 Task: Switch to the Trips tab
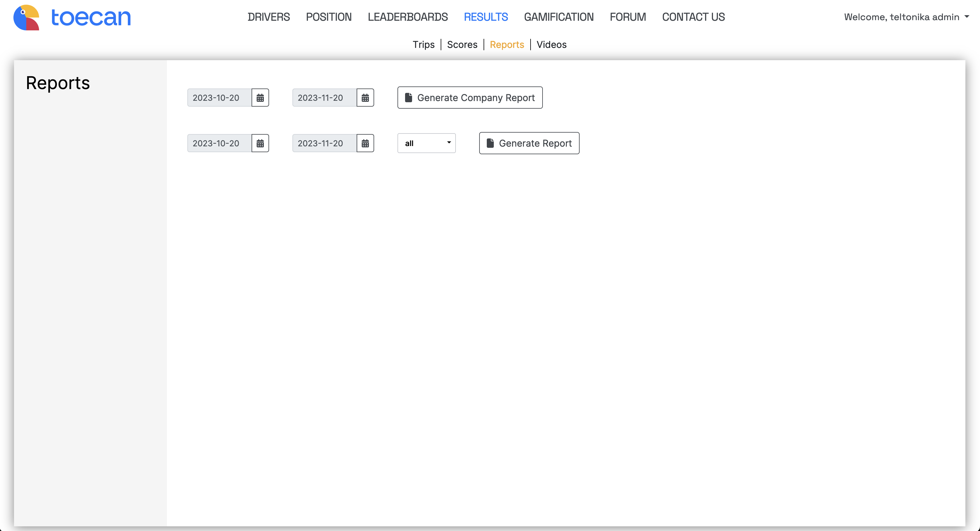point(423,44)
